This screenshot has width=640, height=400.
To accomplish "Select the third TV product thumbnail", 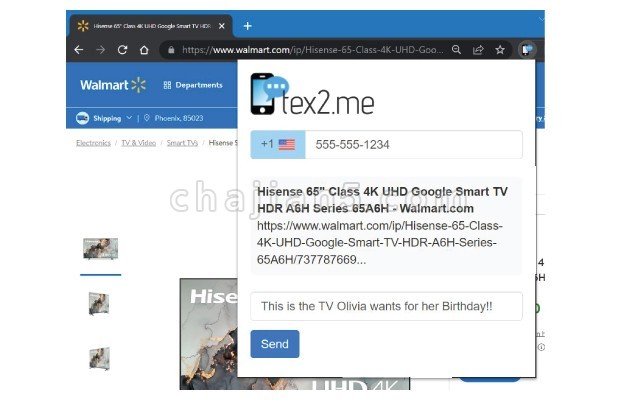I will (100, 358).
